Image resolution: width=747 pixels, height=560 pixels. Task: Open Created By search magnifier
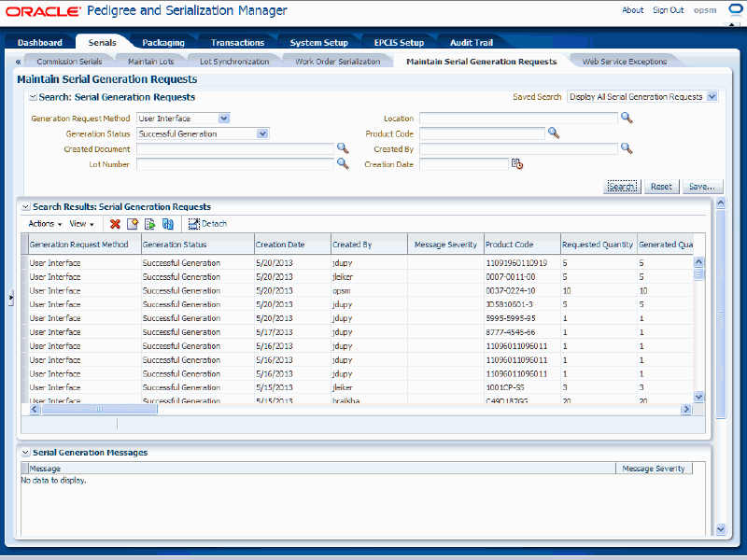pos(627,148)
